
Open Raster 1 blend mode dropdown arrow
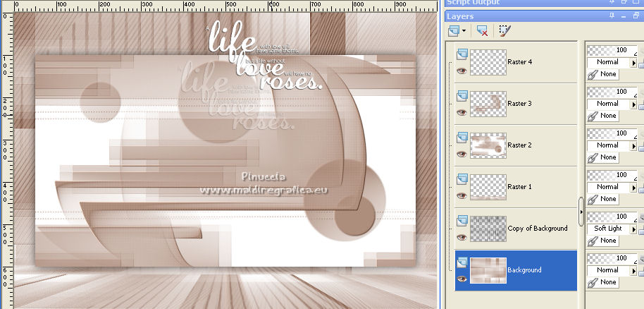coord(633,188)
